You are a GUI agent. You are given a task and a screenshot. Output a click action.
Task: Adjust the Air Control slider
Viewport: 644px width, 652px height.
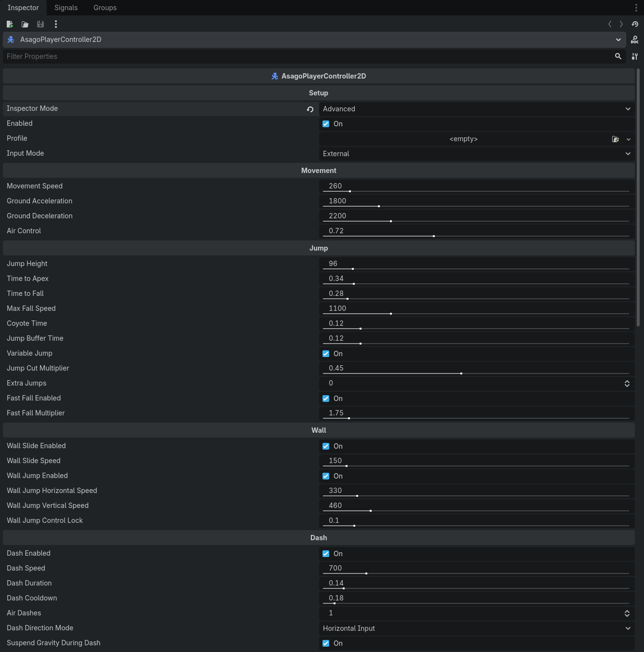pyautogui.click(x=476, y=236)
